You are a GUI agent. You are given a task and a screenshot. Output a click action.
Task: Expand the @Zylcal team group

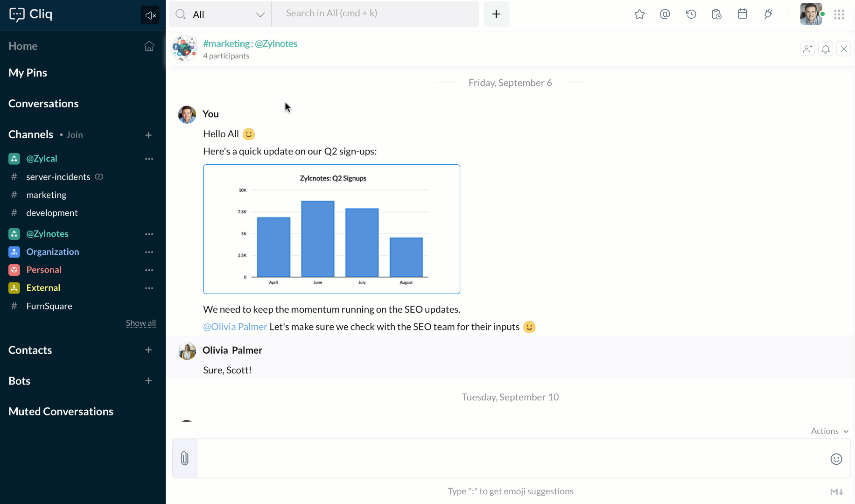(x=42, y=159)
